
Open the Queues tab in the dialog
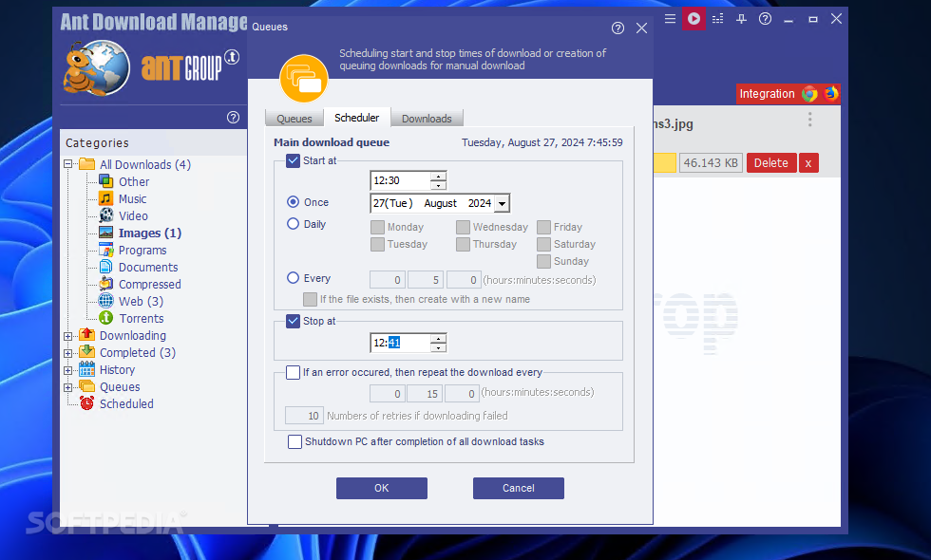click(x=294, y=118)
